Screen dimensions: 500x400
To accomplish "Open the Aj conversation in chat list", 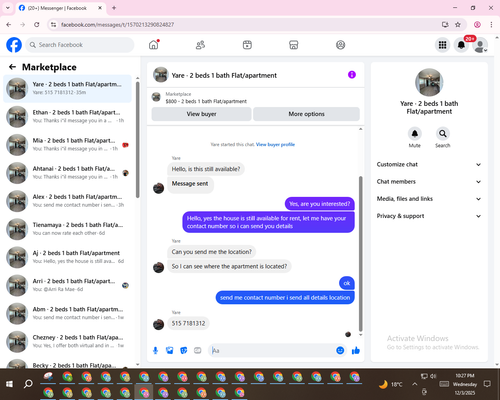I will point(67,257).
